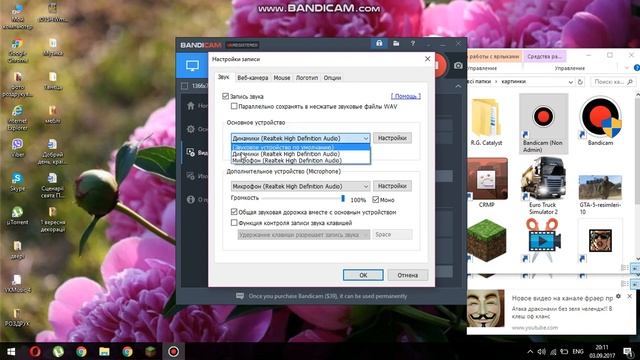
Task: Switch to the Звук tab
Action: (x=223, y=77)
